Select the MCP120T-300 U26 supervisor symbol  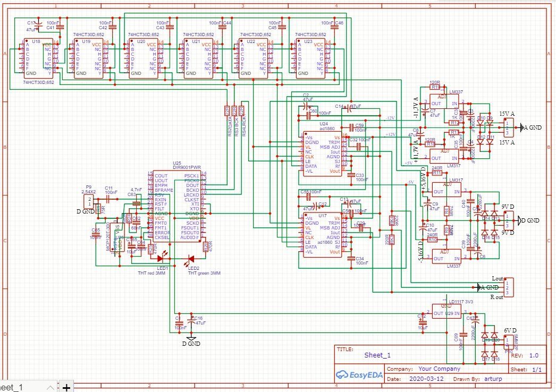117,237
